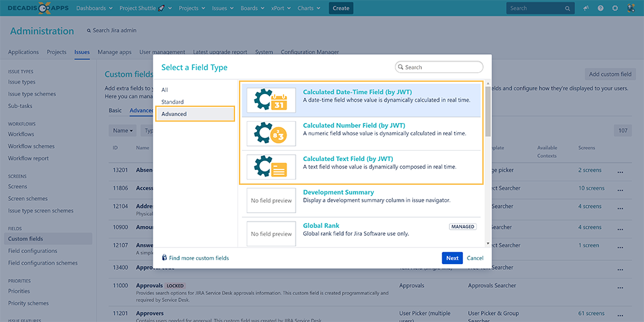Click the Calculated Text Field icon
Image resolution: width=644 pixels, height=322 pixels.
click(271, 167)
